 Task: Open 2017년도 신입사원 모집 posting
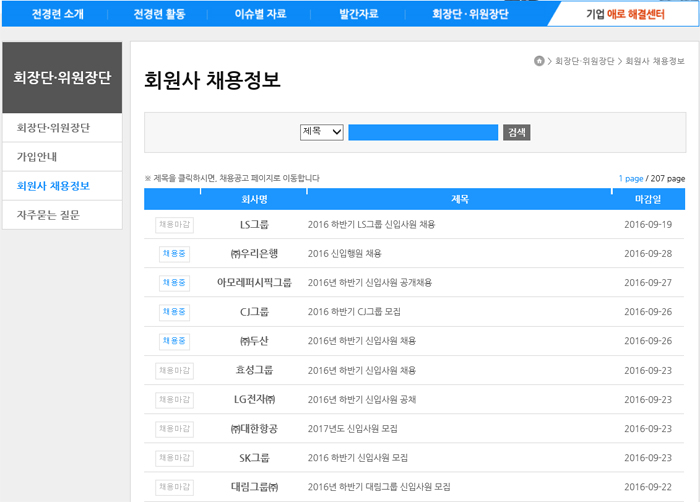pyautogui.click(x=352, y=429)
